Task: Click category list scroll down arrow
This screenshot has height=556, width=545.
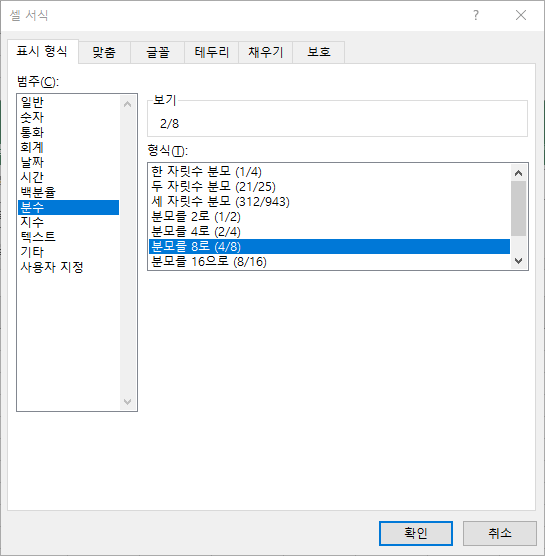Action: pyautogui.click(x=128, y=401)
